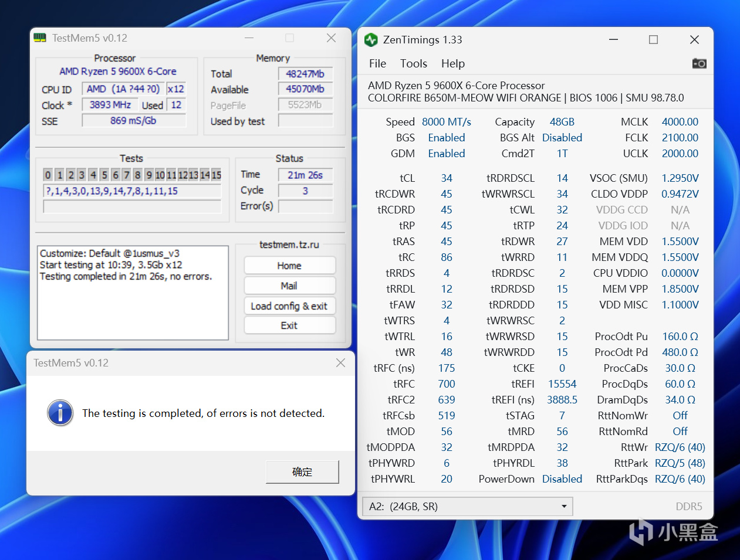Screen dimensions: 740x560
Task: Open the Tools menu
Action: click(x=413, y=63)
